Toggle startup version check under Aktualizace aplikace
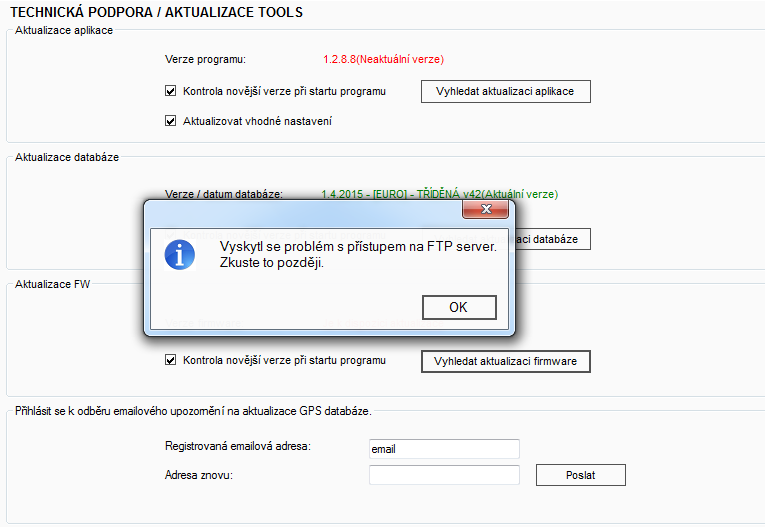 pyautogui.click(x=171, y=91)
